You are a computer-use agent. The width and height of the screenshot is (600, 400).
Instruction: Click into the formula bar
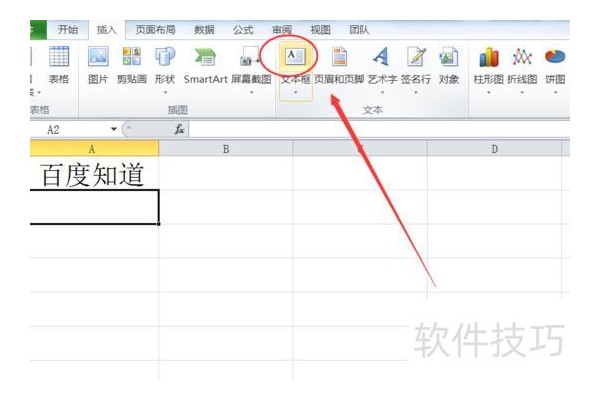379,129
